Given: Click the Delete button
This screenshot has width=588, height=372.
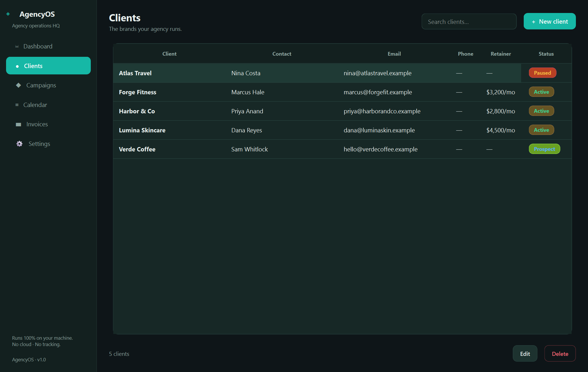Looking at the screenshot, I should click(560, 354).
